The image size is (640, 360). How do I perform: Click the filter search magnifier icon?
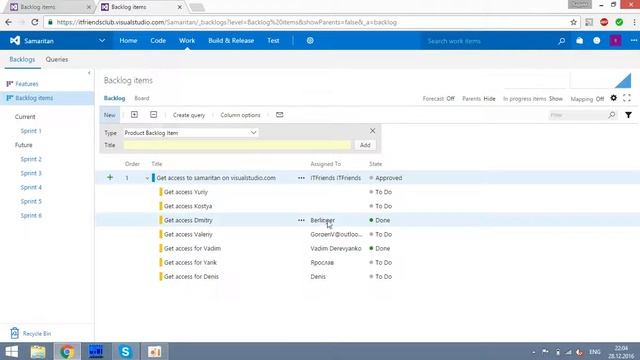click(611, 115)
